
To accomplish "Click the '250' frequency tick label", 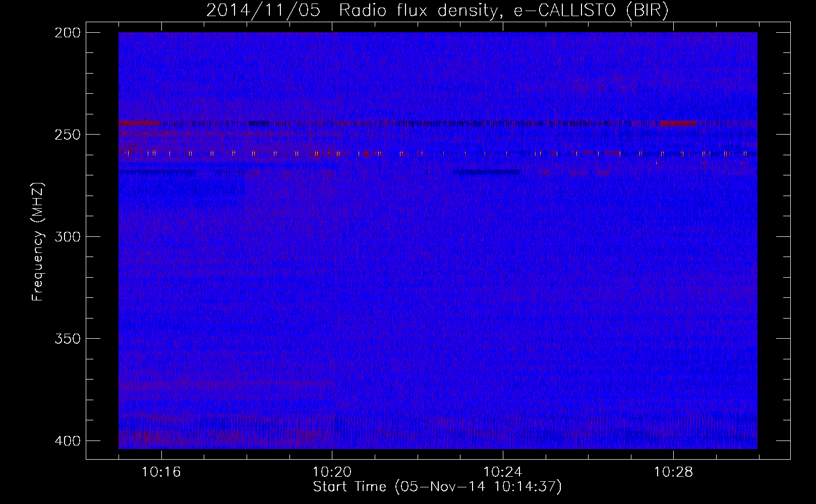I will click(x=67, y=135).
